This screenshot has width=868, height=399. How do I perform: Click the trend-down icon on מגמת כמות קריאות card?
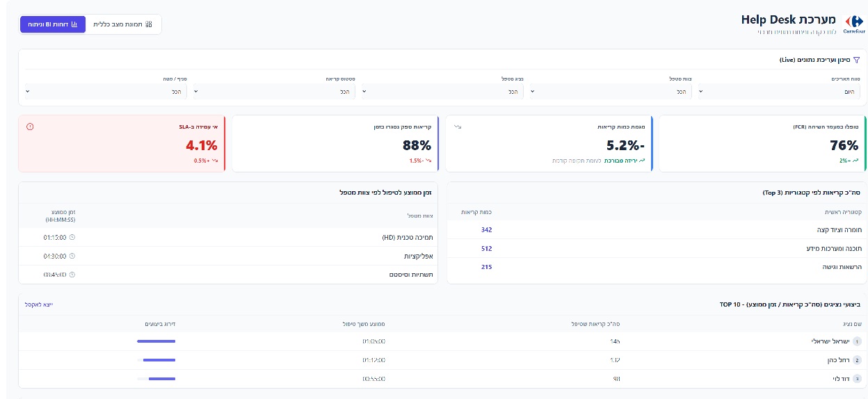pyautogui.click(x=457, y=127)
